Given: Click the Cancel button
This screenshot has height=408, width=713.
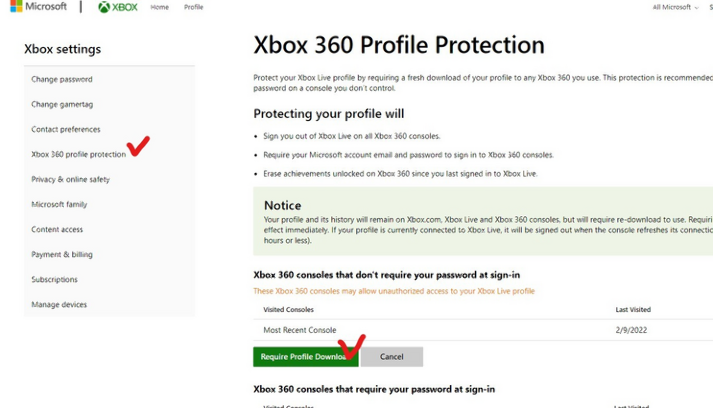Looking at the screenshot, I should 391,357.
